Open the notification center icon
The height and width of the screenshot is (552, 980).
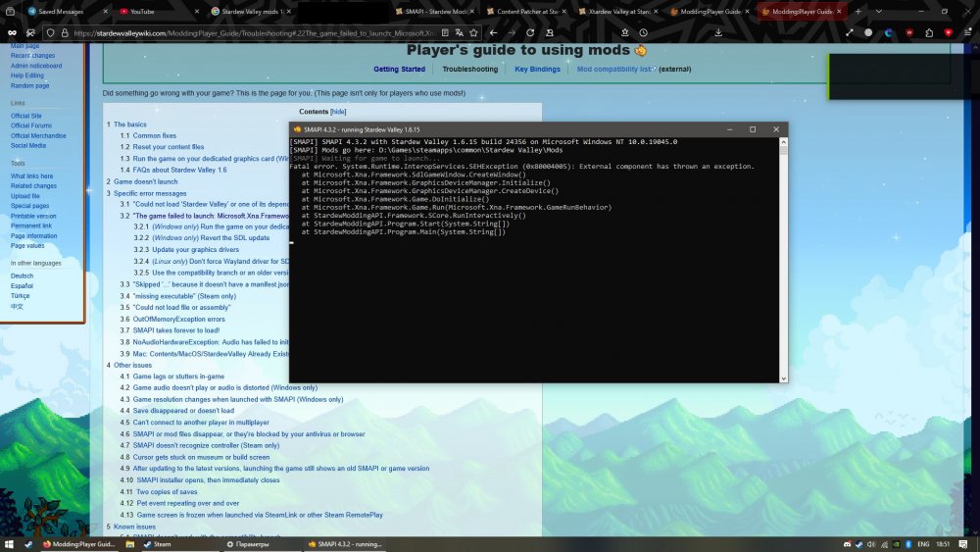[963, 544]
